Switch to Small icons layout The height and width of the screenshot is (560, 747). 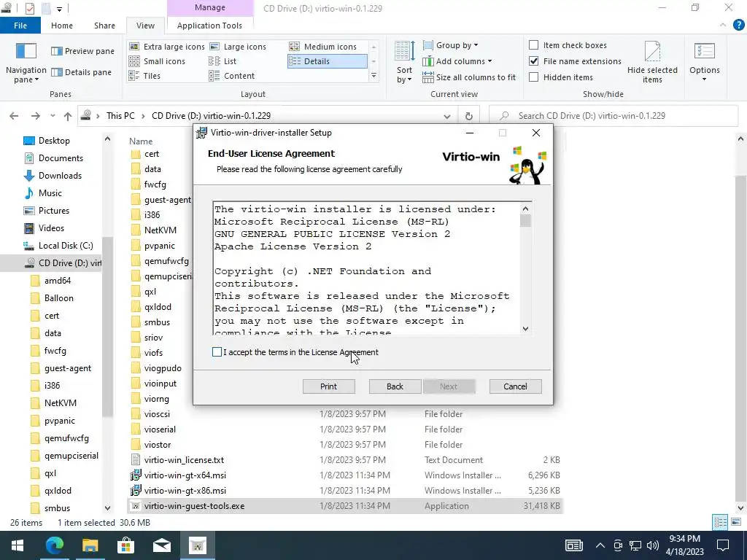click(158, 61)
